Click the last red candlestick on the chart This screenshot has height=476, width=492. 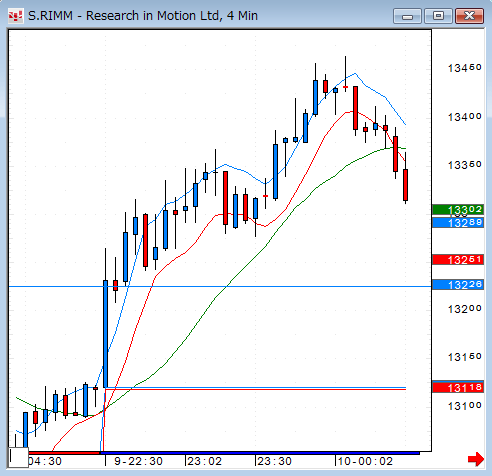coord(405,185)
